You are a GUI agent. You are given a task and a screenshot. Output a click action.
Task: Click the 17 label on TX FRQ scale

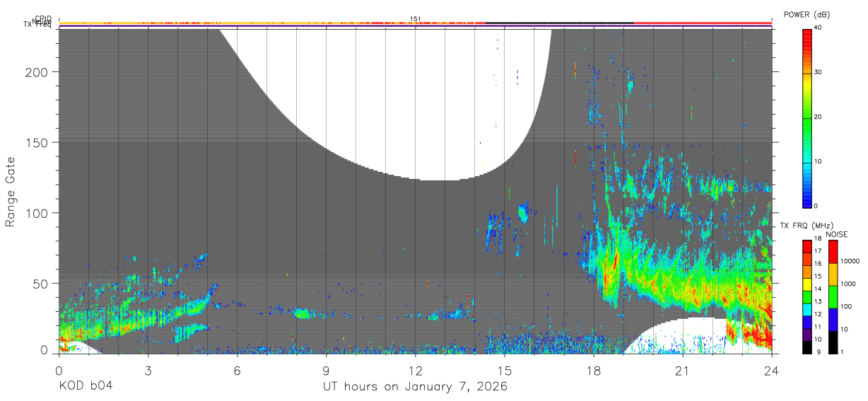pos(819,250)
